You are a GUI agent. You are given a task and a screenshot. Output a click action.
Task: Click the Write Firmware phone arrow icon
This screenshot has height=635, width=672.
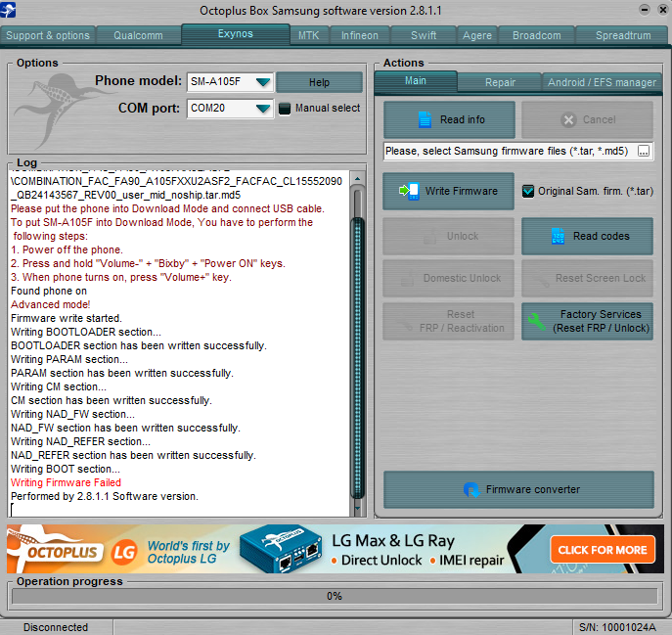tap(409, 191)
